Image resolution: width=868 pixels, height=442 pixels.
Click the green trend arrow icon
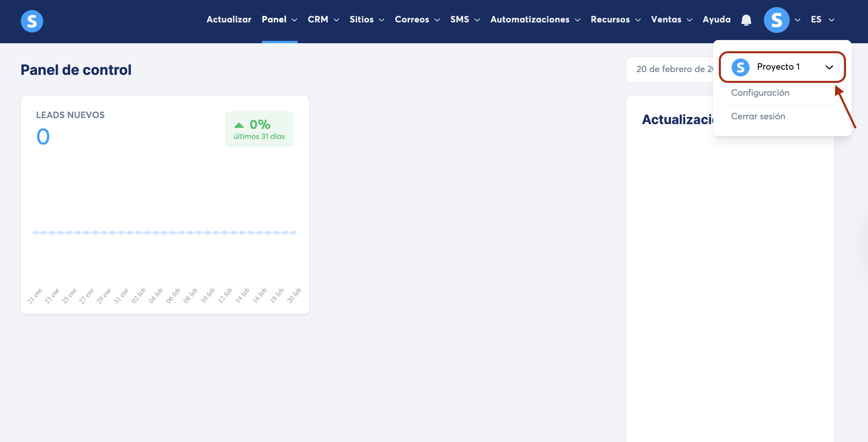coord(239,125)
